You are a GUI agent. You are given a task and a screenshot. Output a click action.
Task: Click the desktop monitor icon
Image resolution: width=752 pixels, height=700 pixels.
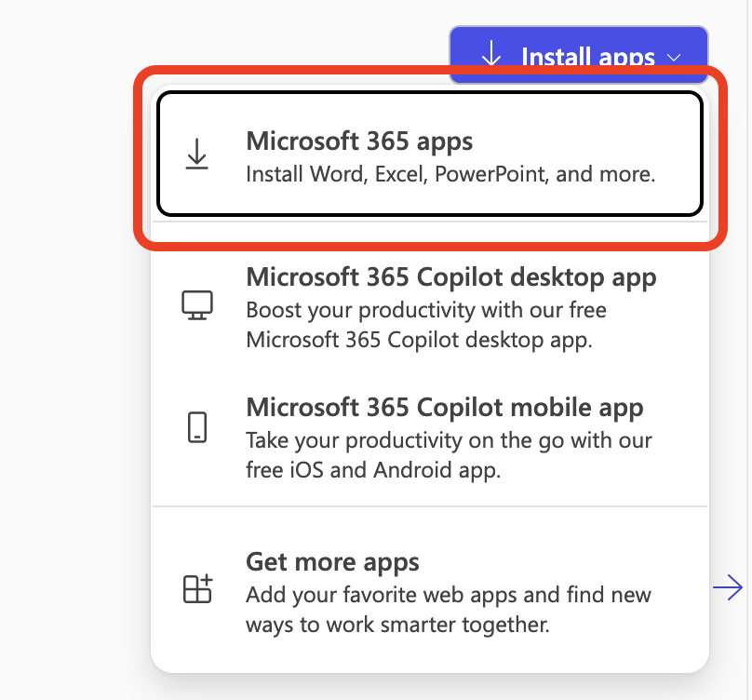click(197, 305)
